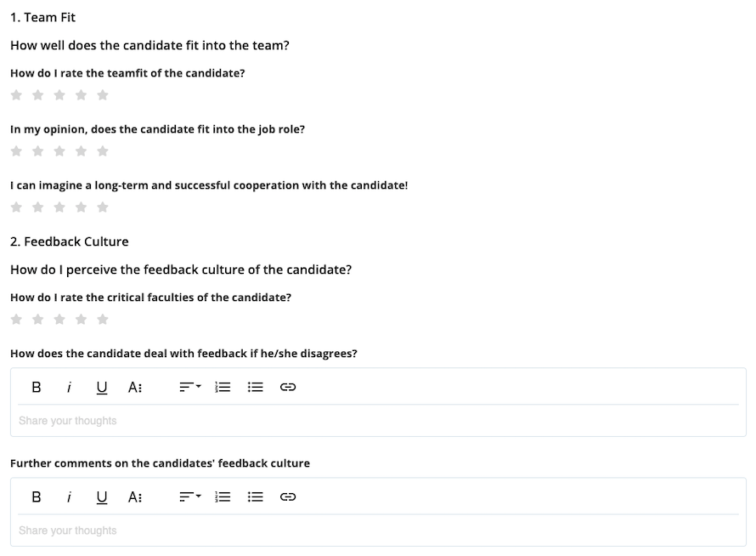Insert bullet list in Further comments editor

[x=256, y=496]
